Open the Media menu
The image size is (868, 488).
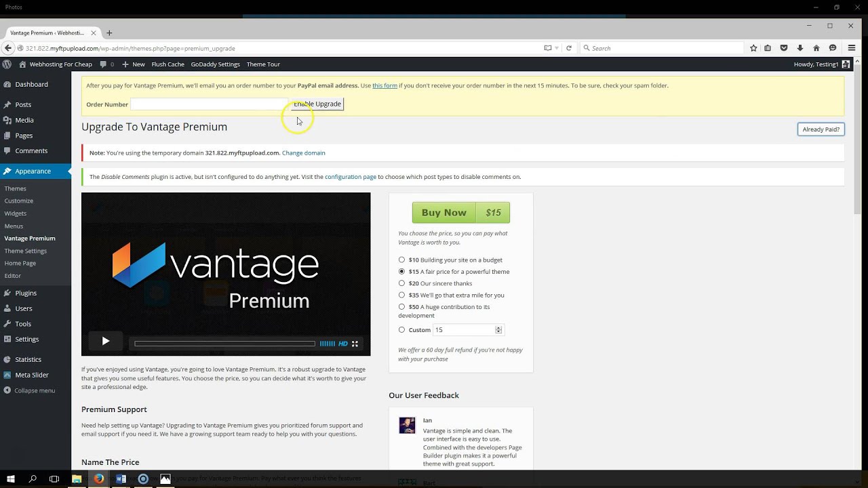click(x=24, y=120)
